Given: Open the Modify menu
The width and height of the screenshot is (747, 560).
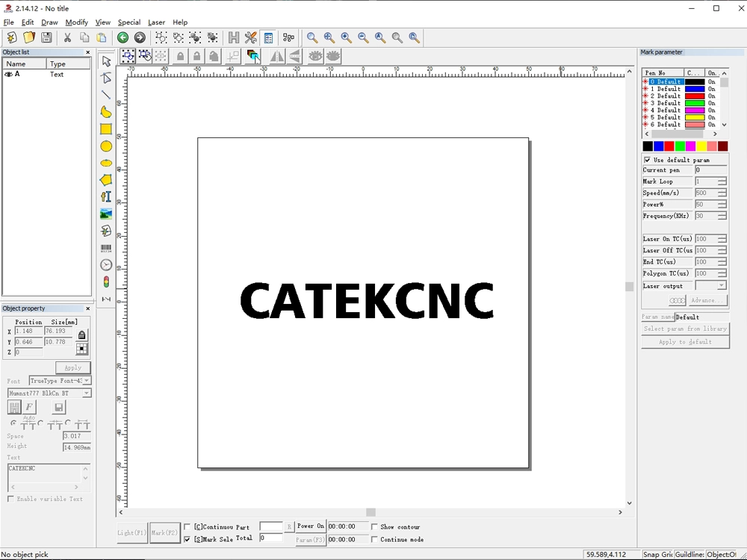Looking at the screenshot, I should click(76, 22).
